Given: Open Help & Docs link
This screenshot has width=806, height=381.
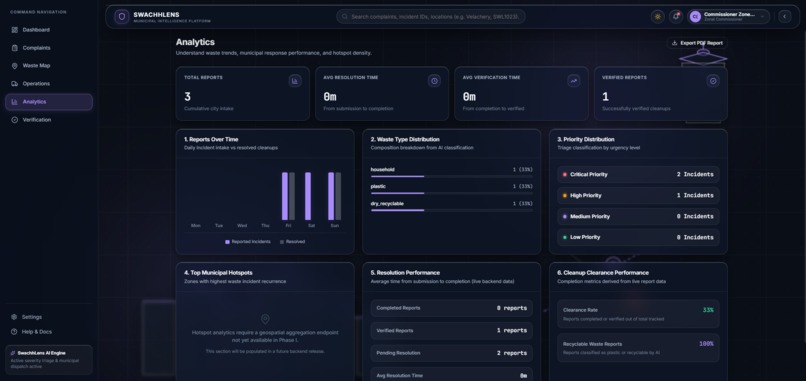Looking at the screenshot, I should coord(49,332).
